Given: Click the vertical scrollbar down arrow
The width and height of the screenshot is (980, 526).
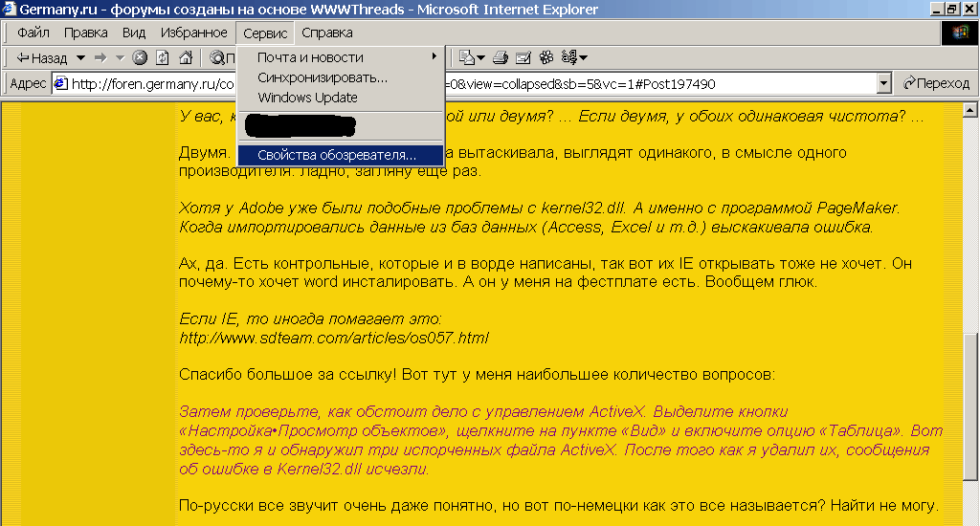Looking at the screenshot, I should coord(971,517).
